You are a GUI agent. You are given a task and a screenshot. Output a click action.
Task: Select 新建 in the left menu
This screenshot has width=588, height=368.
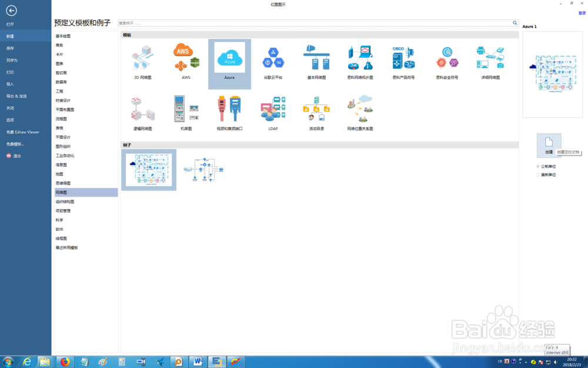(x=25, y=36)
